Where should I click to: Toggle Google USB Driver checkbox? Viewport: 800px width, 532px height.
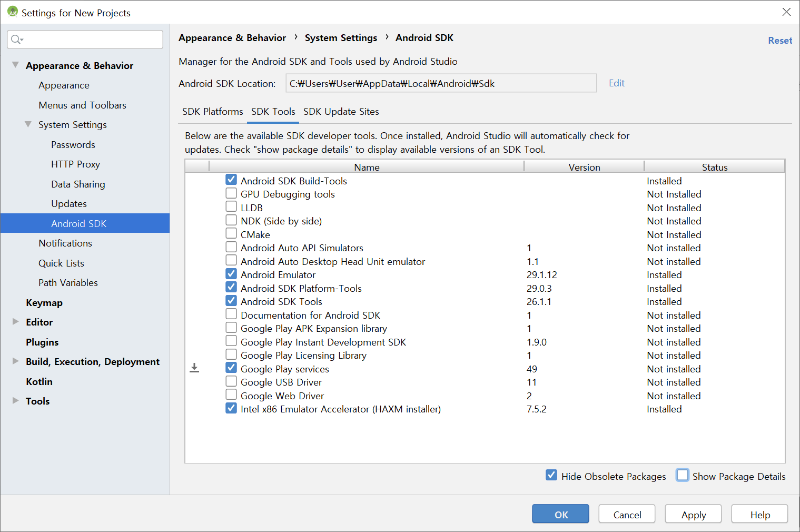click(231, 381)
